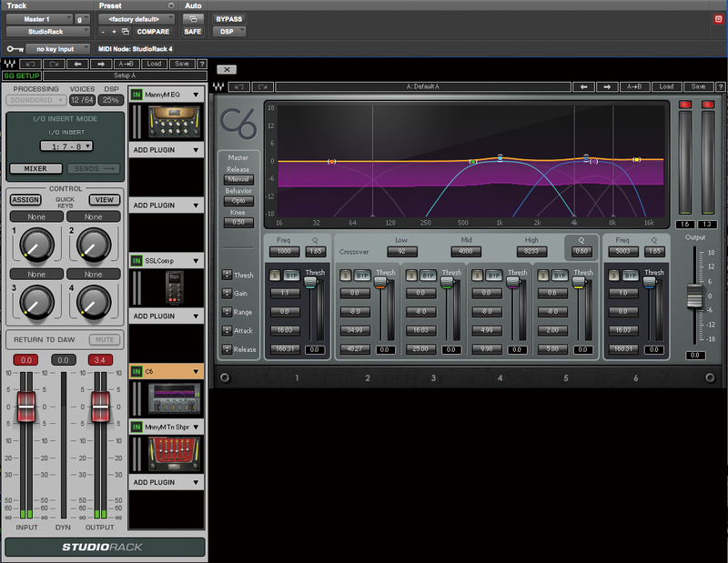The image size is (728, 563).
Task: Click the StudioRack undo arrow icon
Action: (x=30, y=64)
